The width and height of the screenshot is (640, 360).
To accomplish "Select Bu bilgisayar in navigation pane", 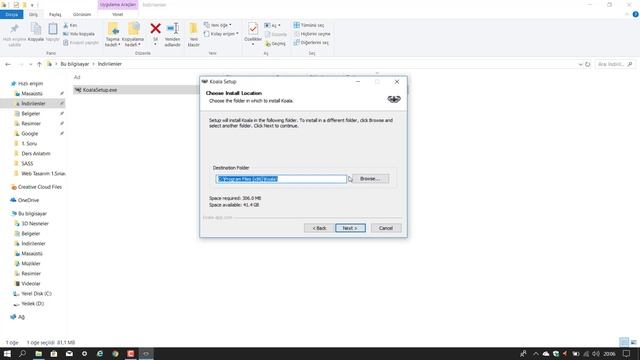I will (32, 213).
